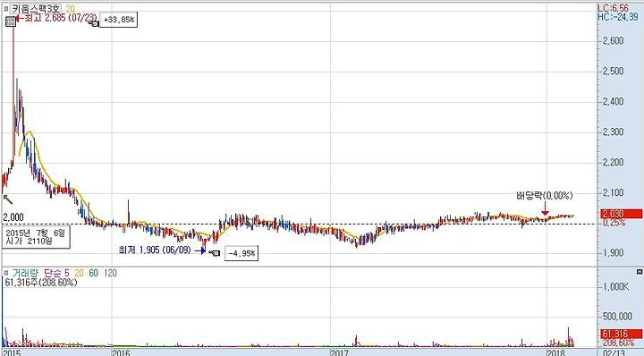This screenshot has height=356, width=644.
Task: Click the 2017 year label on the time axis
Action: pyautogui.click(x=341, y=352)
